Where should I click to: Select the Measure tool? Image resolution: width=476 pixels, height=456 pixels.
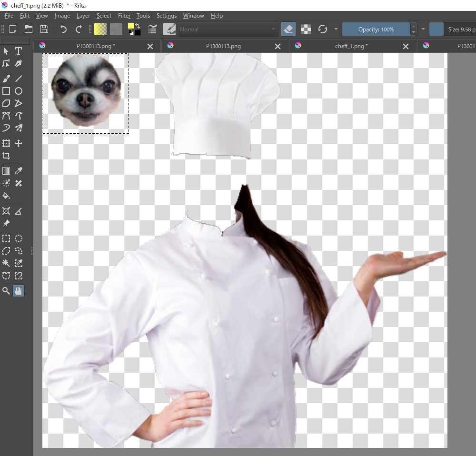tap(19, 211)
